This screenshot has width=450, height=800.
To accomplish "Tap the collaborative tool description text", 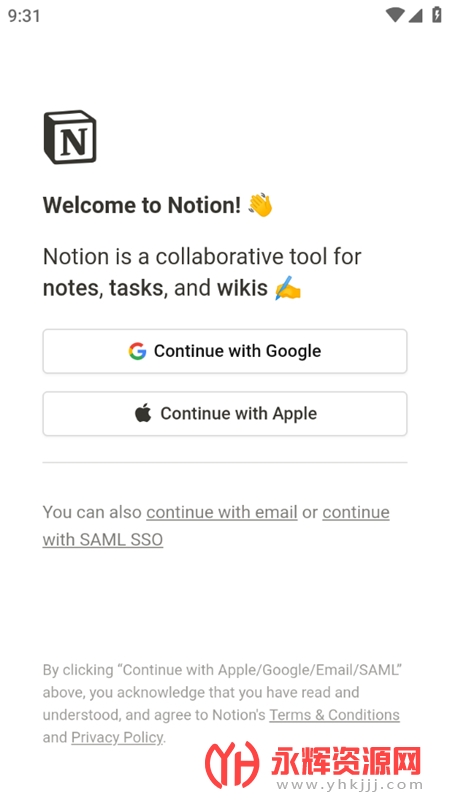I will click(202, 272).
